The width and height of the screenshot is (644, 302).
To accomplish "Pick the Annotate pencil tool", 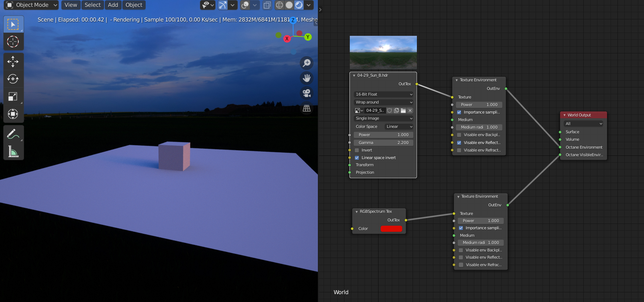I will point(13,134).
